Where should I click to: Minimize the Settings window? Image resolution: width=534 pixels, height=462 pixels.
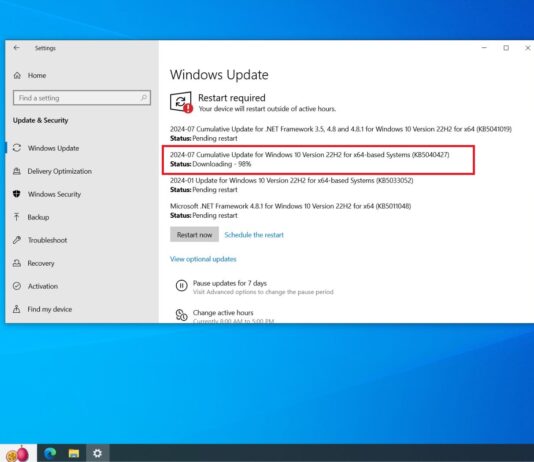[484, 48]
